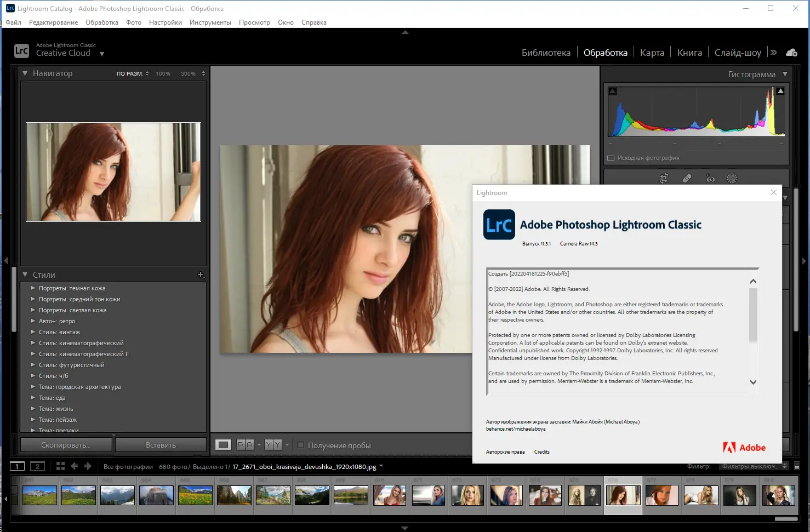
Task: Click the Creative Cloud sync icon
Action: click(791, 52)
